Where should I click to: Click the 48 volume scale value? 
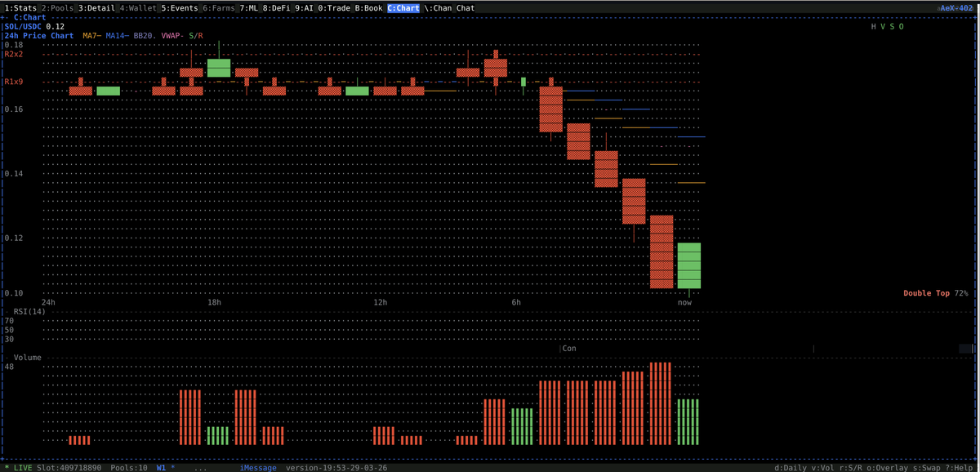click(x=9, y=367)
